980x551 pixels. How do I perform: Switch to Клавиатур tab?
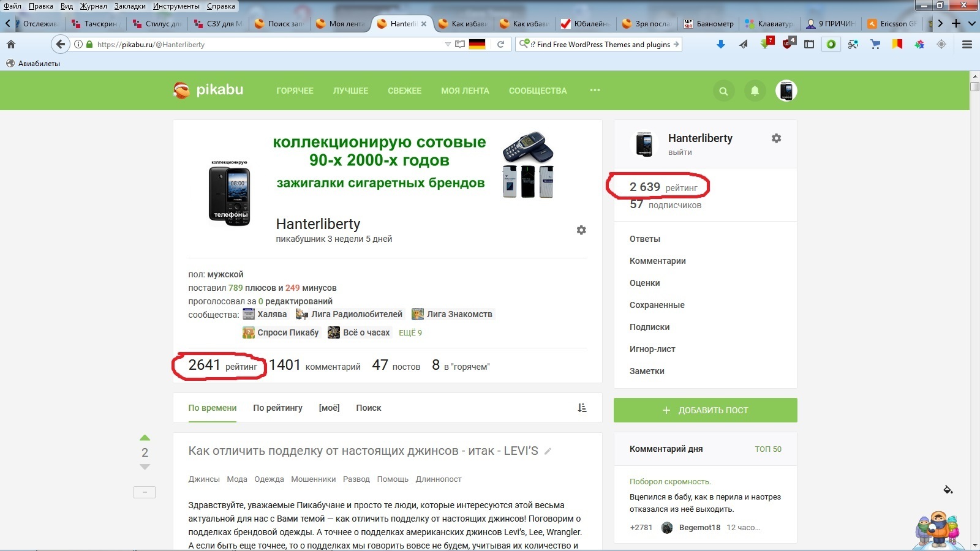(x=769, y=23)
